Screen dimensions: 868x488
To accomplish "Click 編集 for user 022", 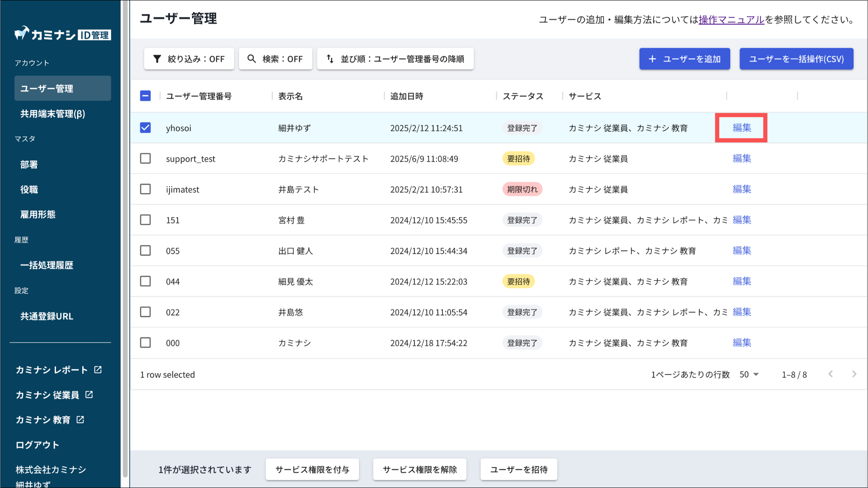I will click(742, 312).
